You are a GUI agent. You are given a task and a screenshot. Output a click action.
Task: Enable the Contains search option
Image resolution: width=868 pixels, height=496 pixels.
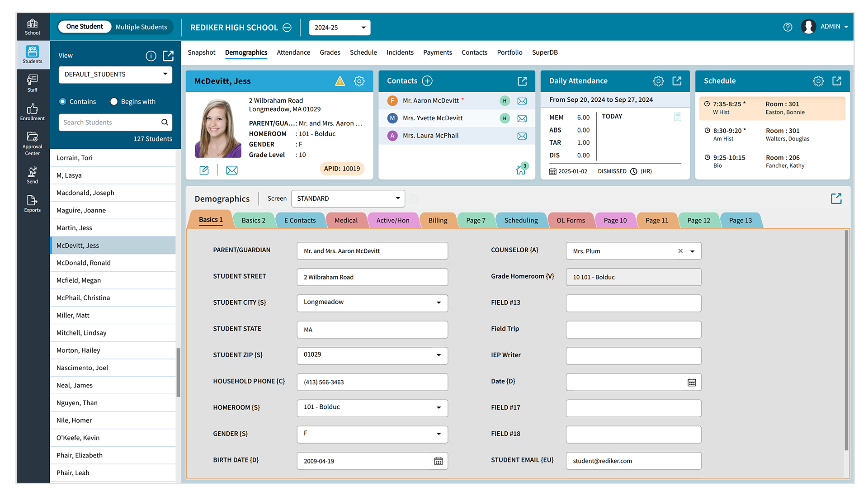pyautogui.click(x=63, y=101)
